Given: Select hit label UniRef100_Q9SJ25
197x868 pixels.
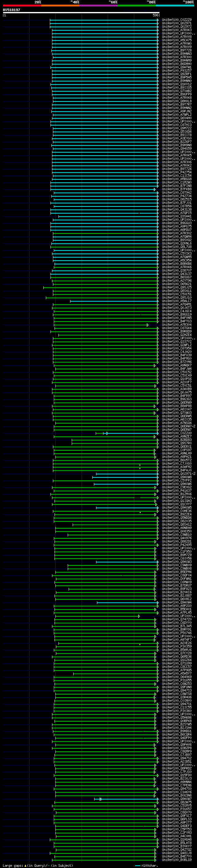Looking at the screenshot, I should [177, 287].
